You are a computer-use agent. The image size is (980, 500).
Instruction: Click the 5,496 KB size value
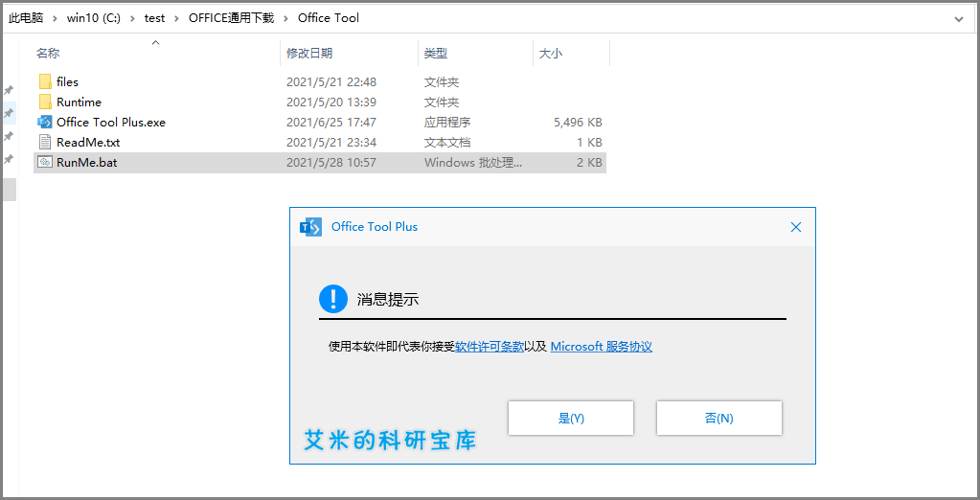(578, 123)
